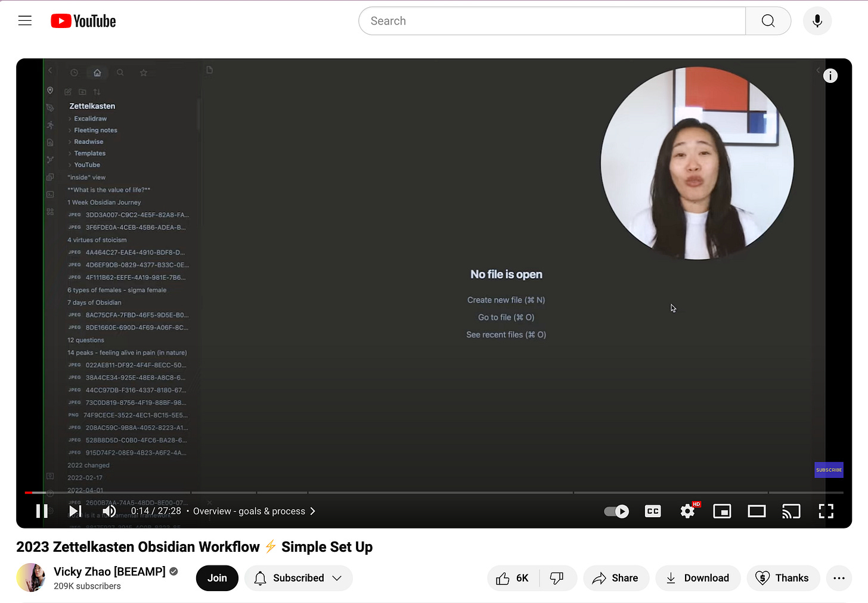
Task: Click the Obsidian map pin ribbon icon
Action: [50, 91]
